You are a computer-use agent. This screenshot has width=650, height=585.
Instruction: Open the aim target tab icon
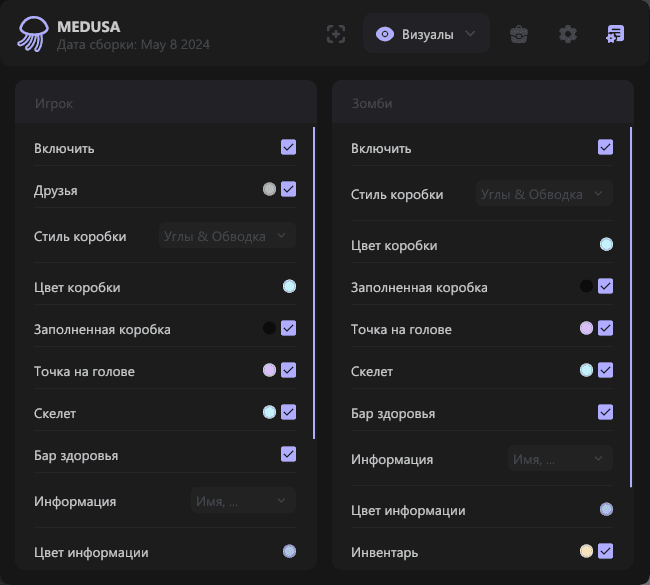(336, 34)
